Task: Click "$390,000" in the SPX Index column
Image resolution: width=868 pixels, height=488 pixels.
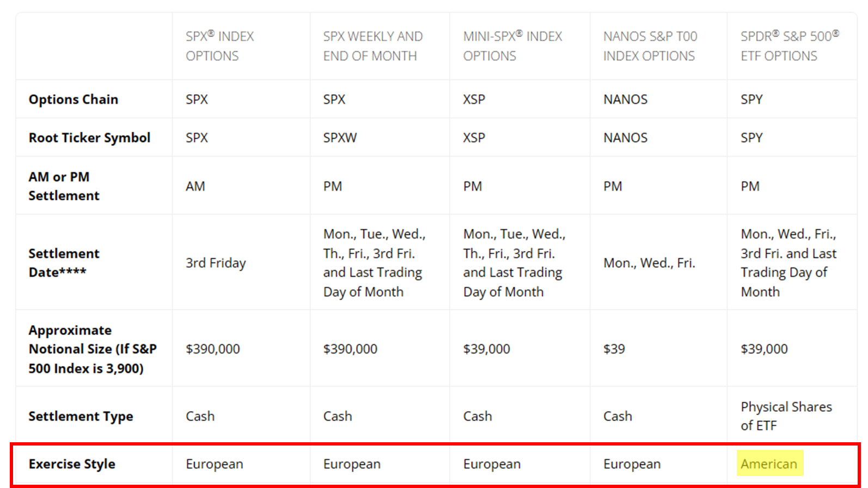Action: pyautogui.click(x=213, y=349)
